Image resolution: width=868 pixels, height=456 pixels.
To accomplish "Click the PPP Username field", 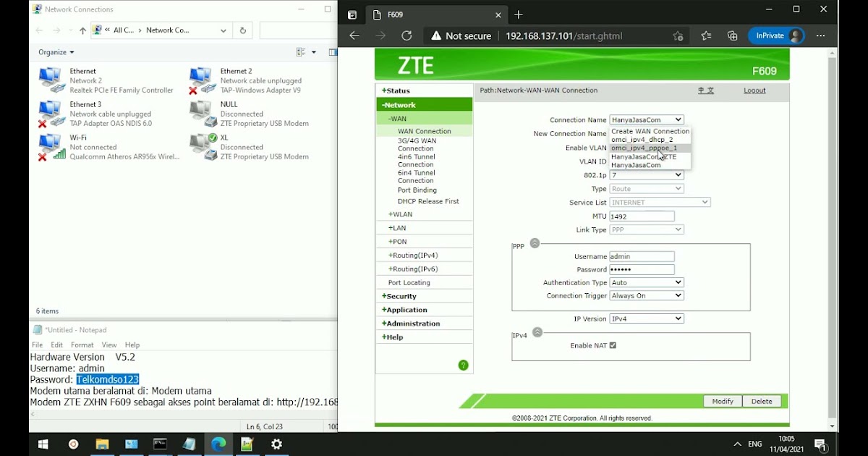I will (642, 256).
